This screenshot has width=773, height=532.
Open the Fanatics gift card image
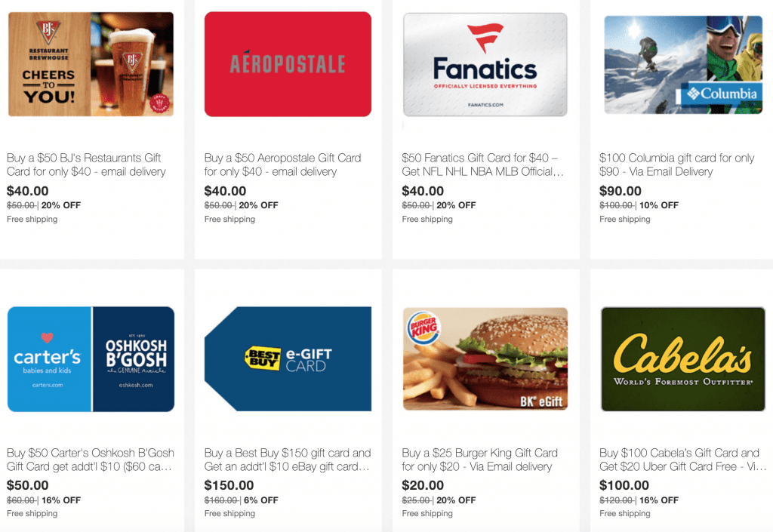[x=485, y=65]
